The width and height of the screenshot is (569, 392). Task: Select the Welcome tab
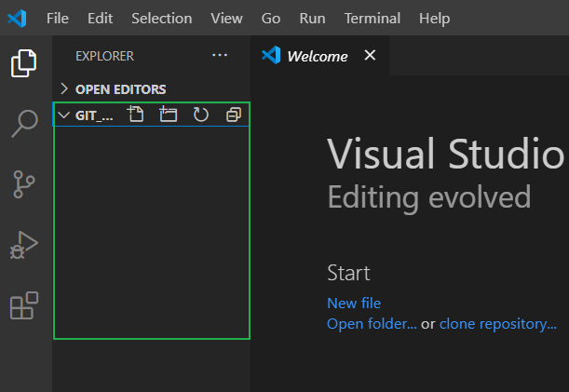[x=319, y=56]
